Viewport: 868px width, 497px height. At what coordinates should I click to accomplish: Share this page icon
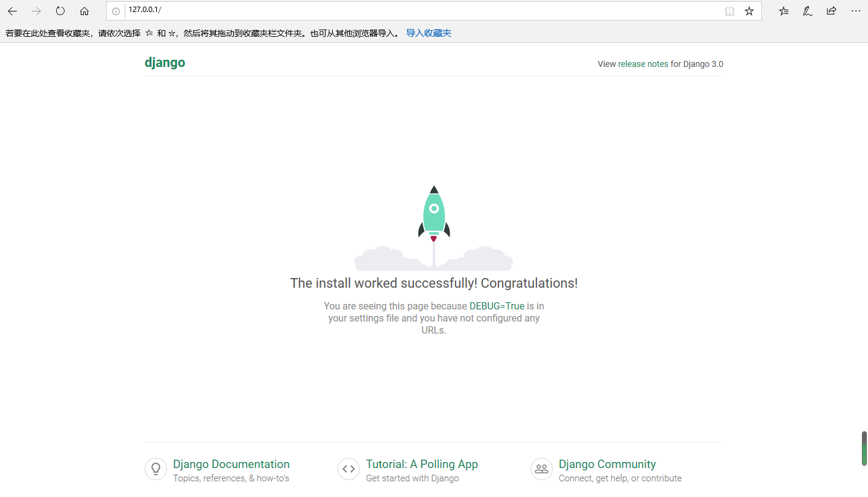click(x=832, y=11)
